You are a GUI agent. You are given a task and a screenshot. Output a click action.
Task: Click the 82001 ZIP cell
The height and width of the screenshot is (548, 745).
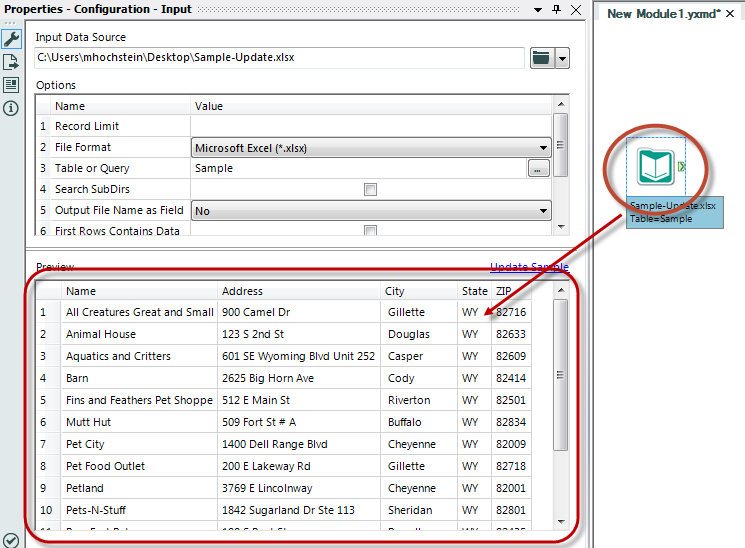tap(511, 488)
